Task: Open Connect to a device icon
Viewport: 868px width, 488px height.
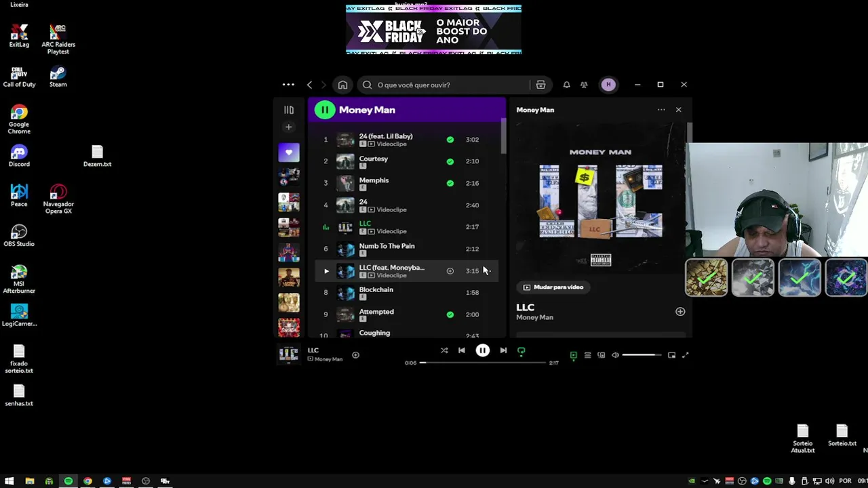Action: [x=601, y=355]
